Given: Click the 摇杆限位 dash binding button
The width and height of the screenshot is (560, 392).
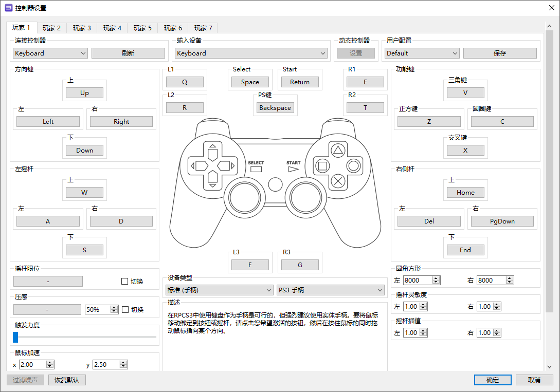Looking at the screenshot, I should 48,282.
